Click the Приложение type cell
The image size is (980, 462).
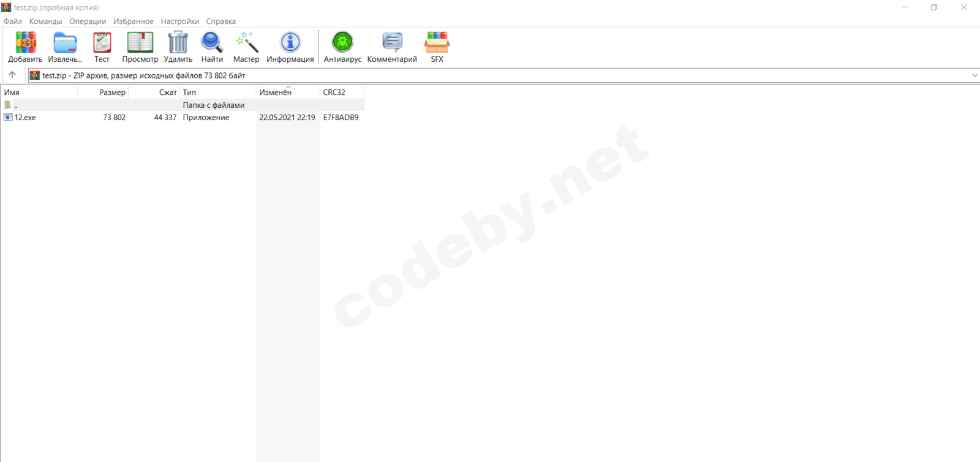coord(206,118)
